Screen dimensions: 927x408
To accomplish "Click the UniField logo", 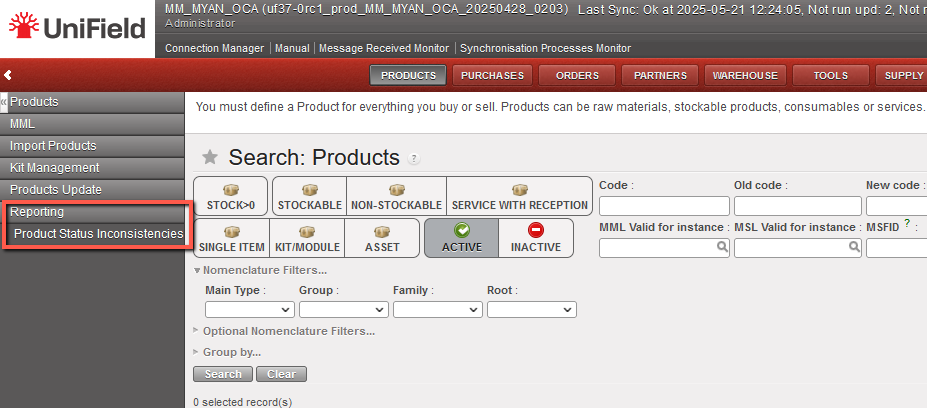I will pos(75,29).
